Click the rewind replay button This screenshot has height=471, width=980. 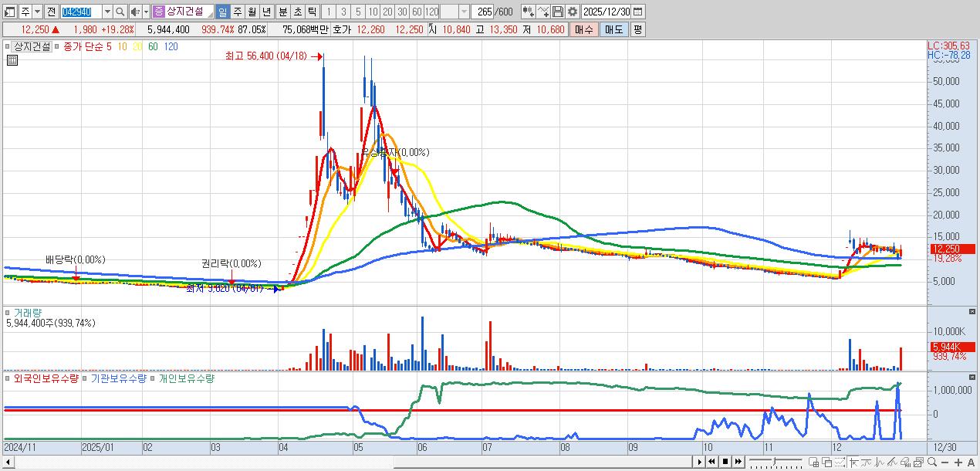pyautogui.click(x=712, y=462)
